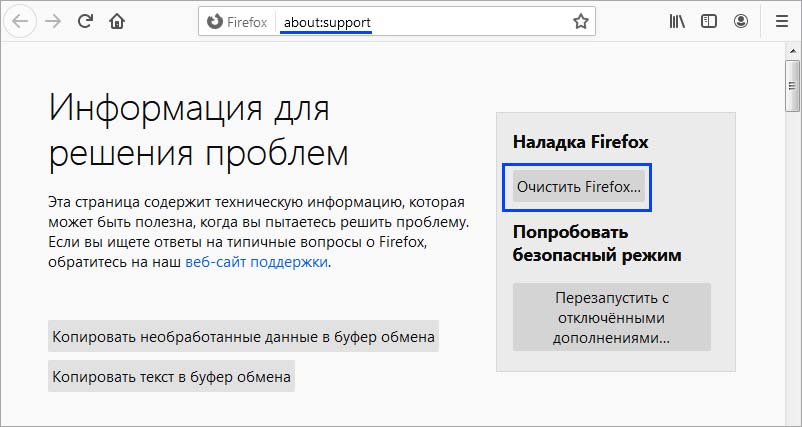The image size is (802, 427).
Task: Open the "веб-сайт поддержки" link
Action: click(x=256, y=262)
